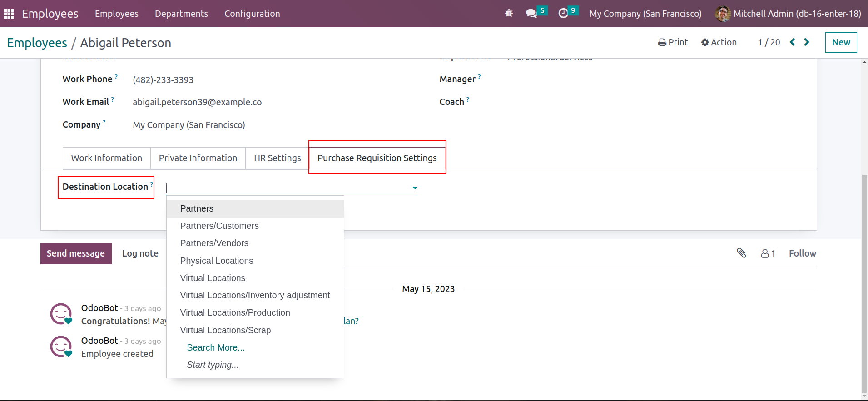Open the apps grid menu icon

pyautogui.click(x=9, y=14)
